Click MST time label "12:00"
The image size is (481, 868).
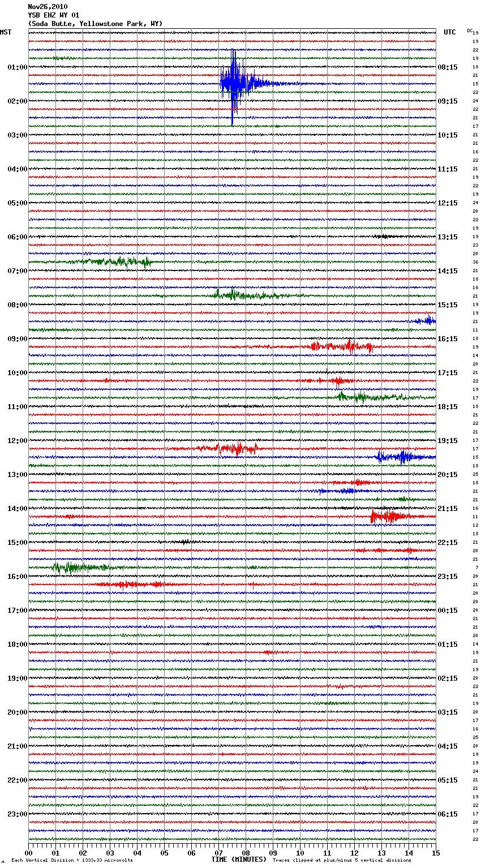coord(17,441)
